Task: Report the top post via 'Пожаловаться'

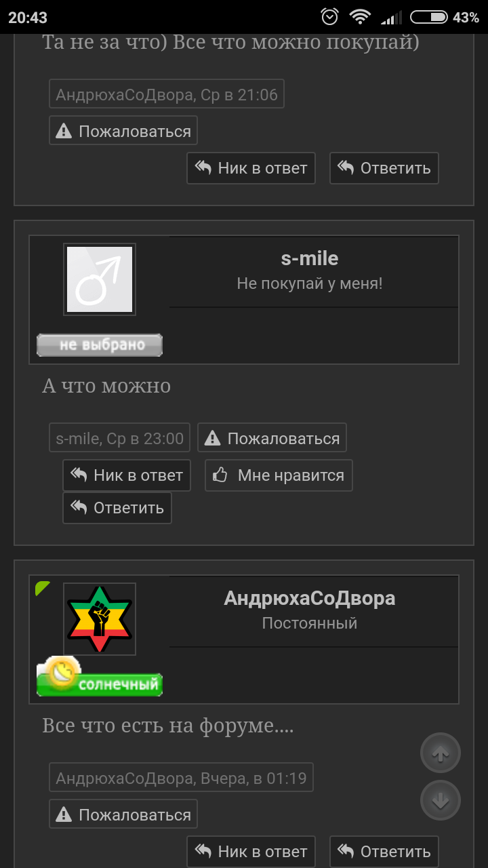Action: [x=123, y=130]
